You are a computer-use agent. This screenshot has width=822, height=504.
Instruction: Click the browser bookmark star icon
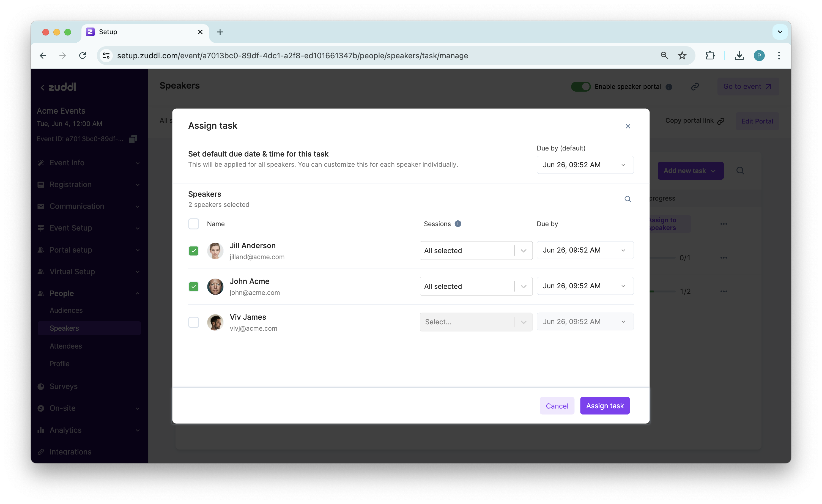coord(682,55)
